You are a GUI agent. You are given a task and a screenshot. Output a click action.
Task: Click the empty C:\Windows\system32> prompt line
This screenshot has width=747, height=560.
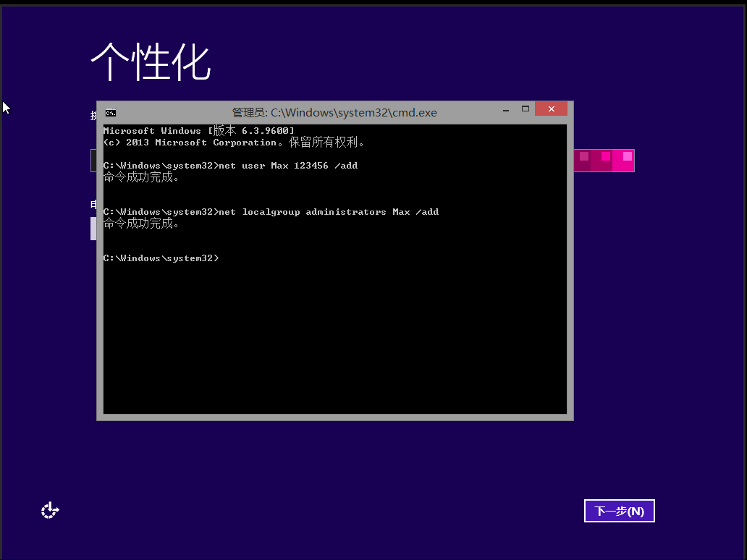pos(161,258)
